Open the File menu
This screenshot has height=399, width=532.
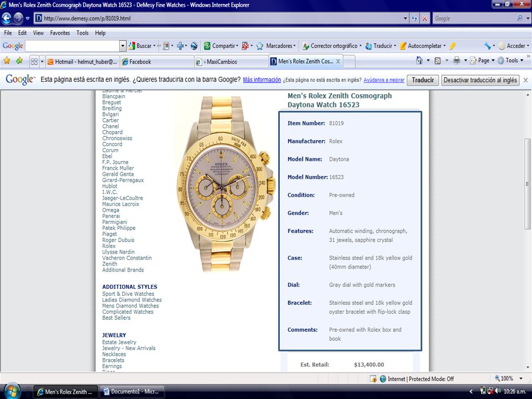coord(8,33)
